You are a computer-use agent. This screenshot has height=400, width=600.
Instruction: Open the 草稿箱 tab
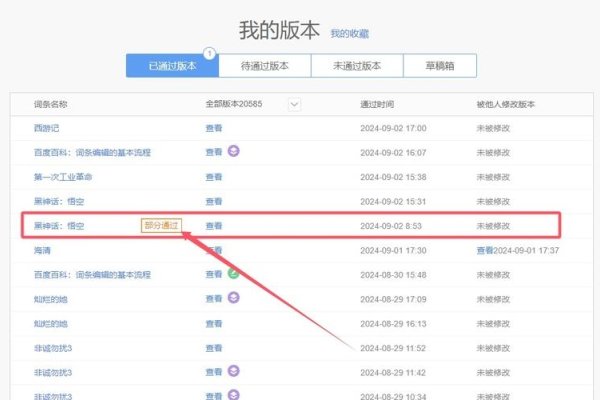(x=440, y=66)
